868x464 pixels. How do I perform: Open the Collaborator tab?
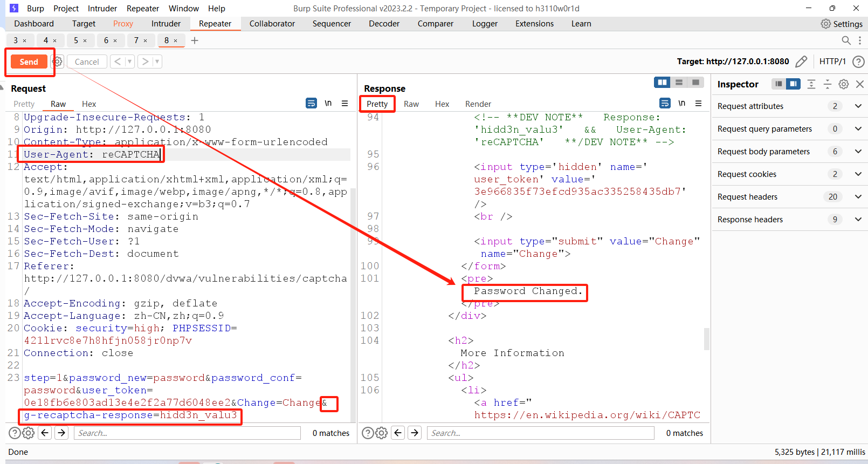pyautogui.click(x=272, y=24)
